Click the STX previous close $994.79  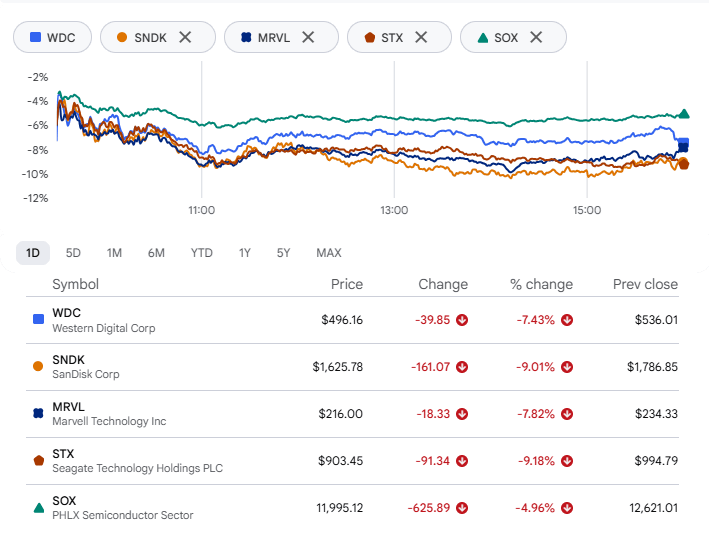pos(656,461)
